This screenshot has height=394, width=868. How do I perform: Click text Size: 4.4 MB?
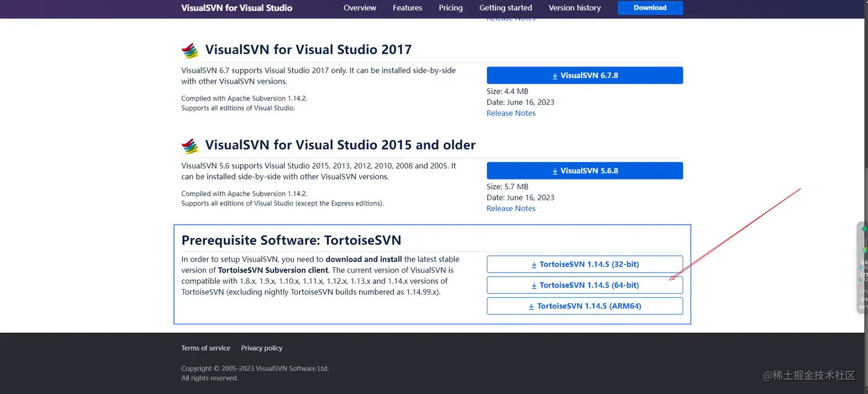coord(507,91)
